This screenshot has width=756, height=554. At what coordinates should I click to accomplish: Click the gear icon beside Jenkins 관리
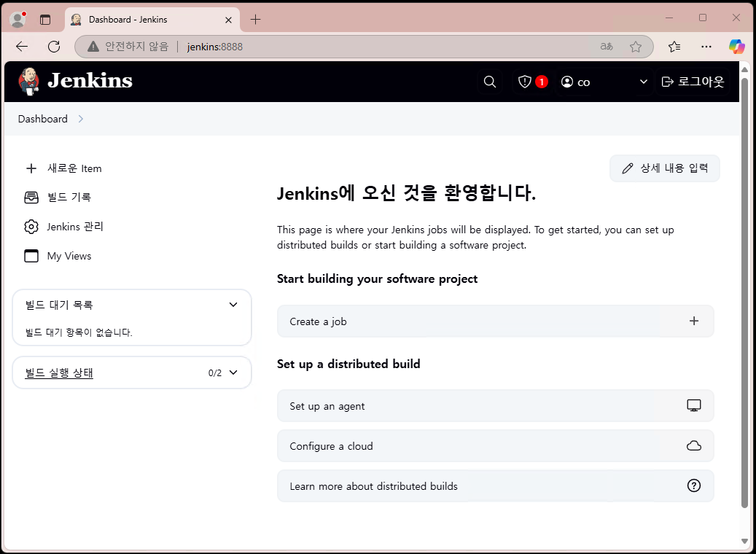pyautogui.click(x=31, y=227)
